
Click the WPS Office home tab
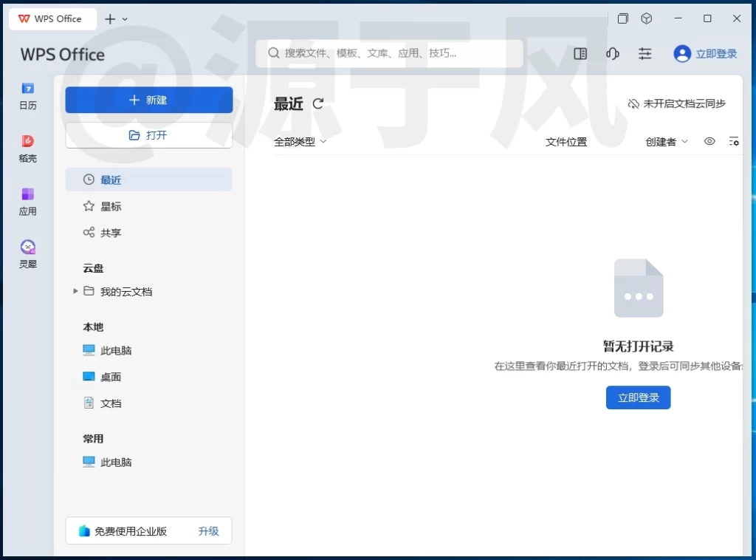52,18
